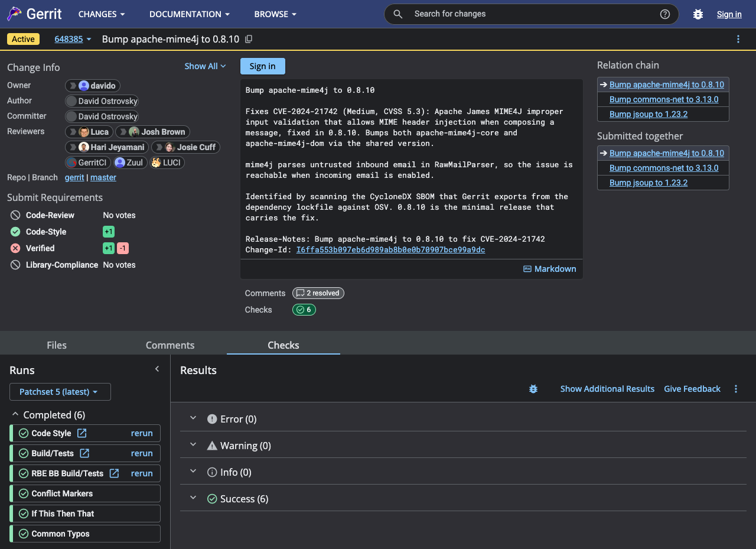
Task: Expand the Warning (0) results section
Action: coord(193,445)
